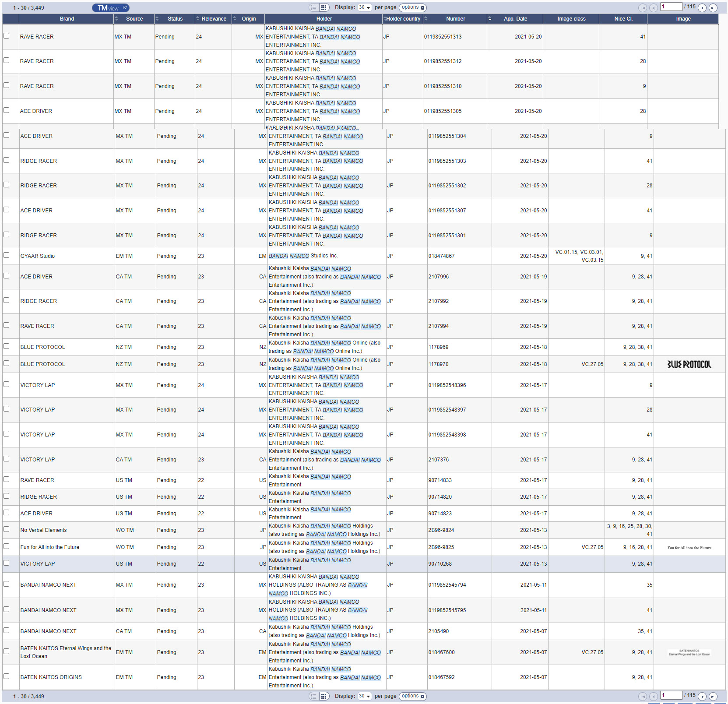Sort using arrow icon beside Number header
728x704 pixels.
click(426, 19)
